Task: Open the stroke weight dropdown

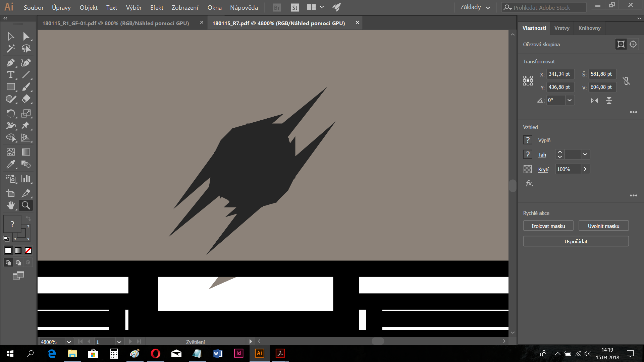Action: (x=585, y=154)
